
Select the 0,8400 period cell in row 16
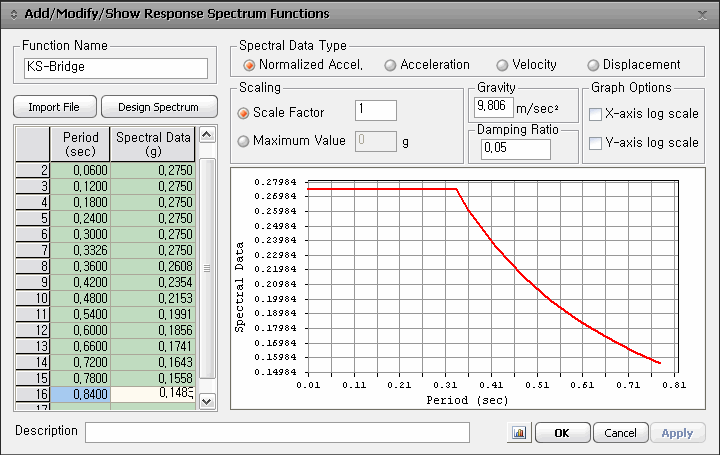click(80, 395)
